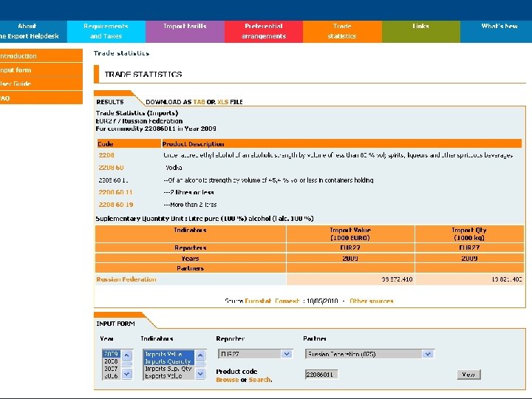Open product code 2208 link
Screen dimensions: 532x399
pyautogui.click(x=106, y=155)
